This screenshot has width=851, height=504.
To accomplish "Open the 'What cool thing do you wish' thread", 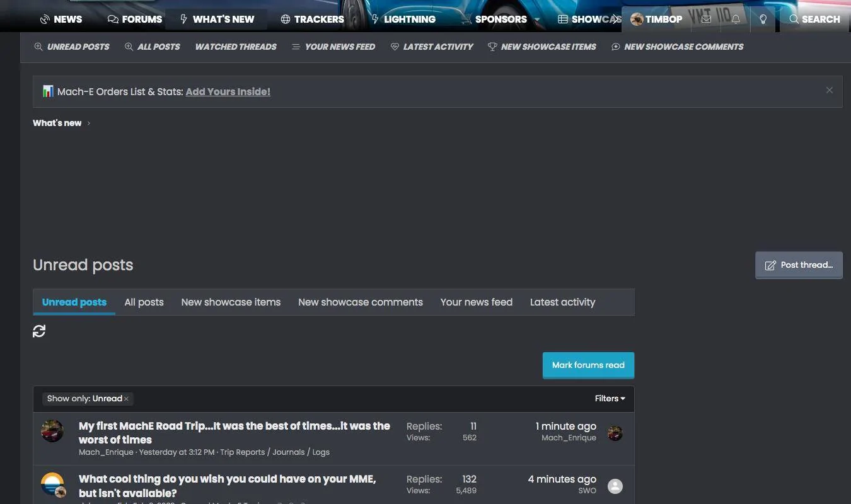I will point(227,486).
